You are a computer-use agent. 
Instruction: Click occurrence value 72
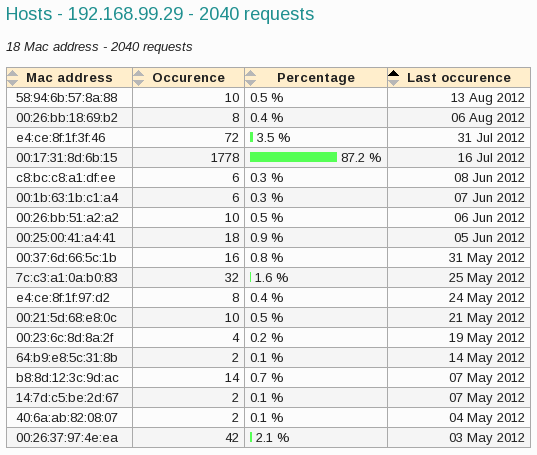[x=232, y=138]
